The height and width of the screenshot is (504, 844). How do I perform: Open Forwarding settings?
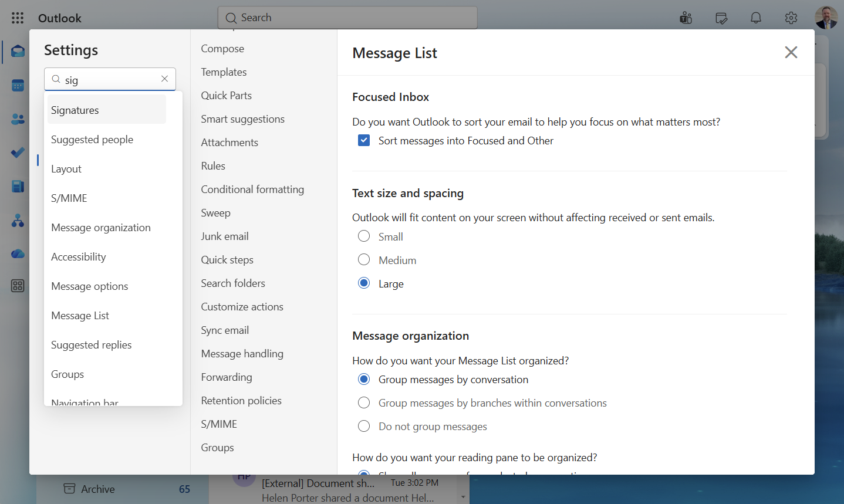(227, 377)
